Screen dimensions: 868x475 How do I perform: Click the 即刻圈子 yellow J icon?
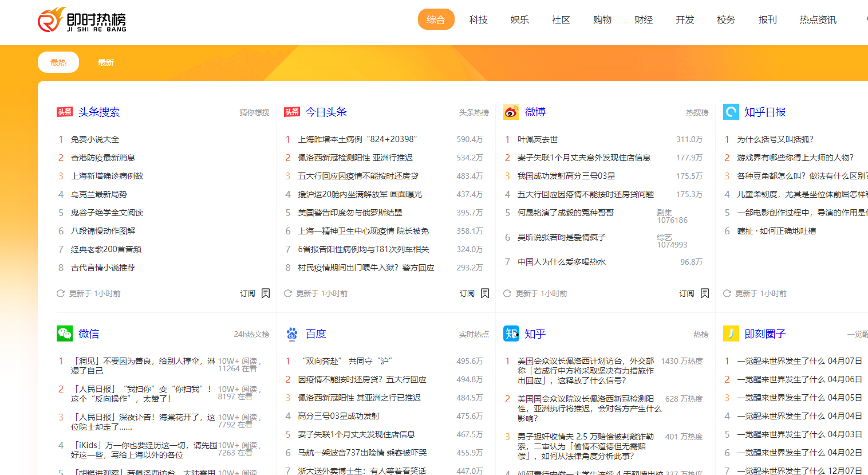pos(731,333)
